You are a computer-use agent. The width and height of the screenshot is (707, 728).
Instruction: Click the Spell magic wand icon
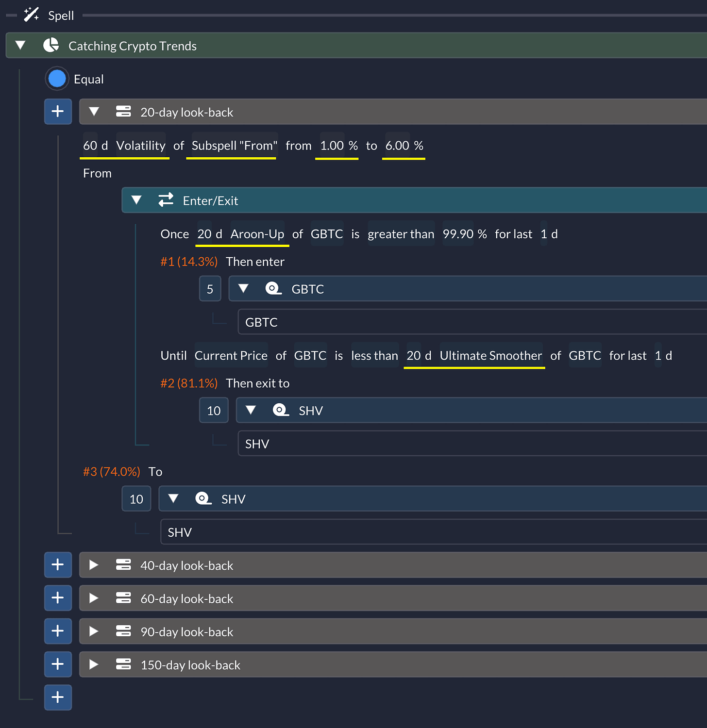32,15
